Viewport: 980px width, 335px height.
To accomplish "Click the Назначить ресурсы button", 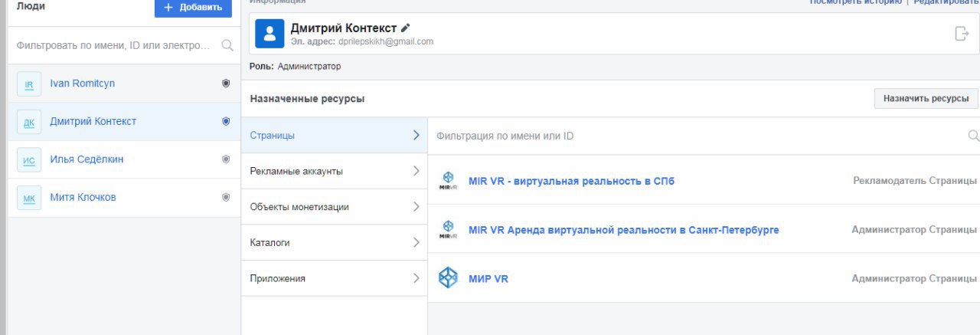I will (926, 98).
